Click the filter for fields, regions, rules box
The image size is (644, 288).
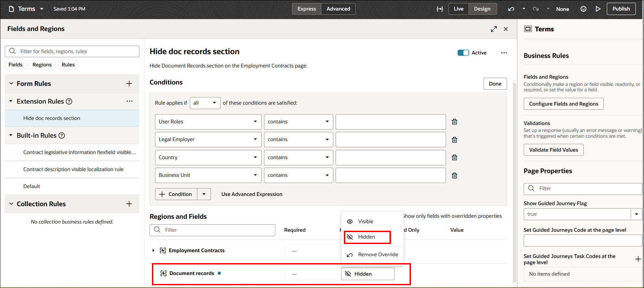click(72, 51)
